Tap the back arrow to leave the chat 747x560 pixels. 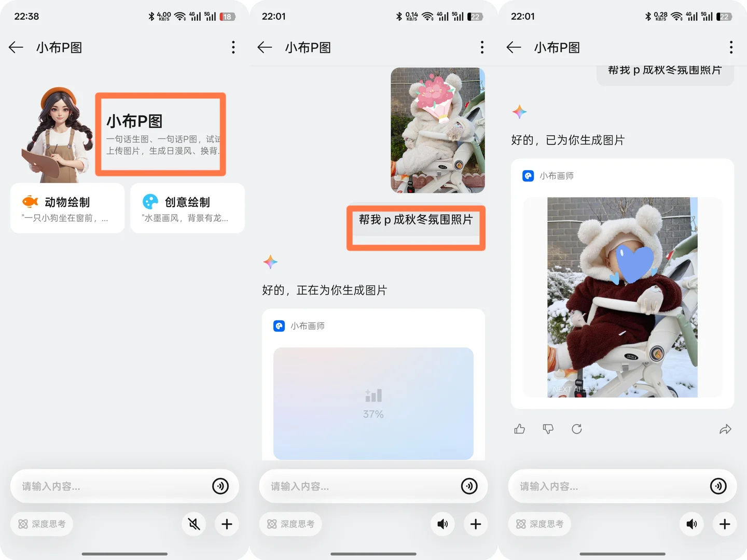coord(16,47)
